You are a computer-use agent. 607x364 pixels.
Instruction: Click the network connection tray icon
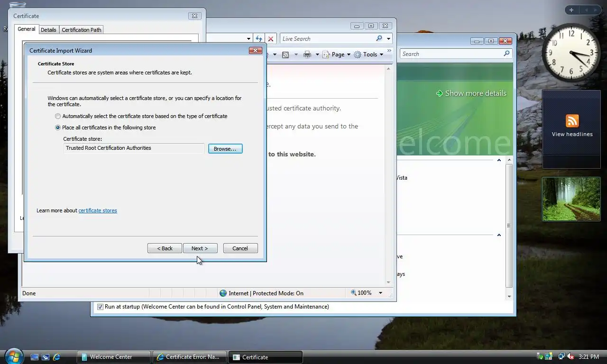pyautogui.click(x=561, y=356)
